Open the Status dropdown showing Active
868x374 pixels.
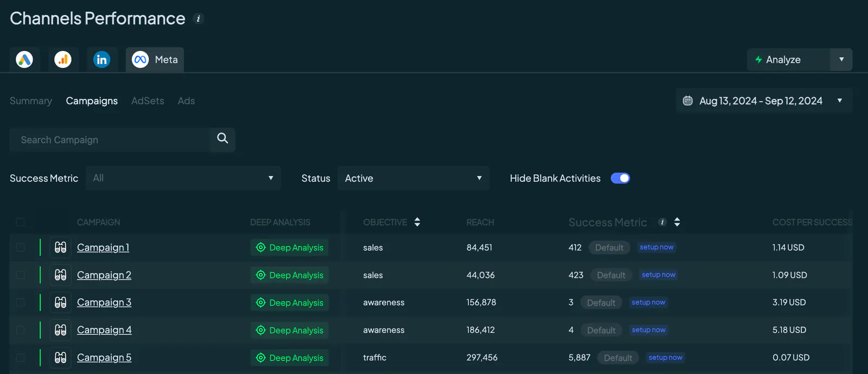413,178
